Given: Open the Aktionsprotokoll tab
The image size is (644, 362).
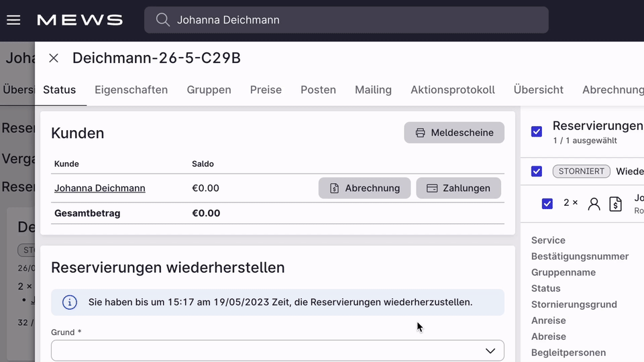Looking at the screenshot, I should (x=453, y=89).
